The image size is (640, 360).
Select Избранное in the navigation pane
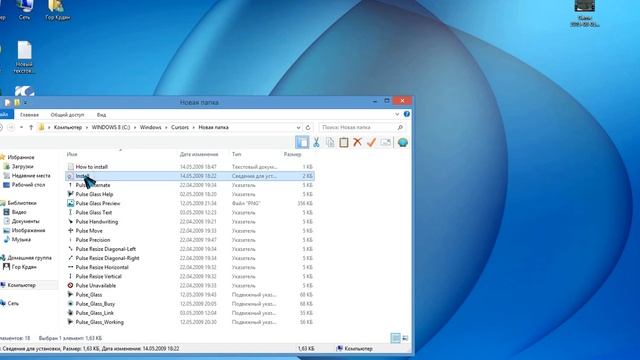click(x=20, y=157)
